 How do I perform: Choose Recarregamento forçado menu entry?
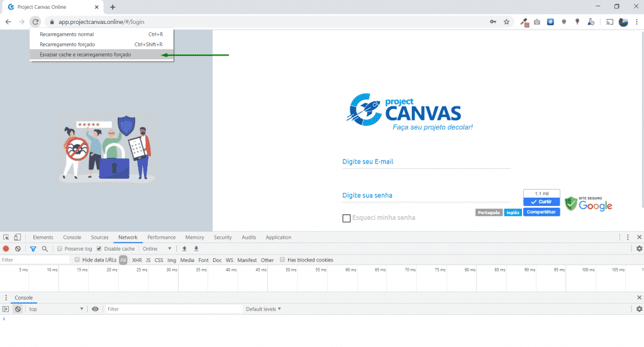point(101,45)
